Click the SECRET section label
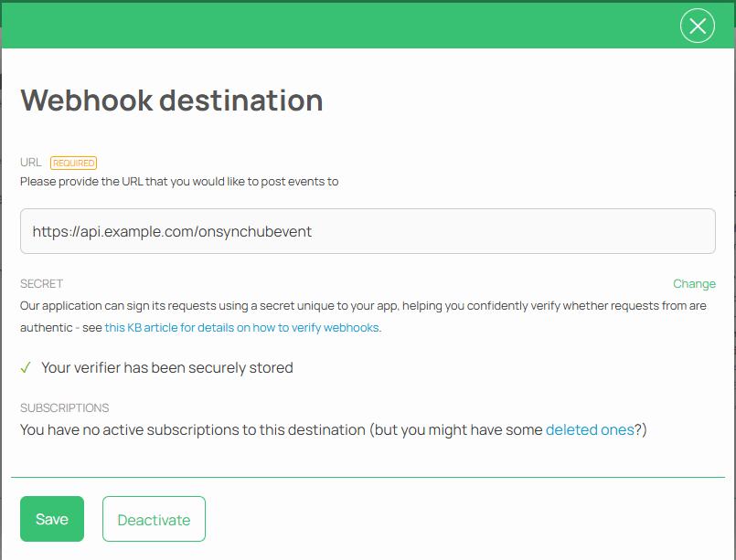736x560 pixels. [x=41, y=284]
